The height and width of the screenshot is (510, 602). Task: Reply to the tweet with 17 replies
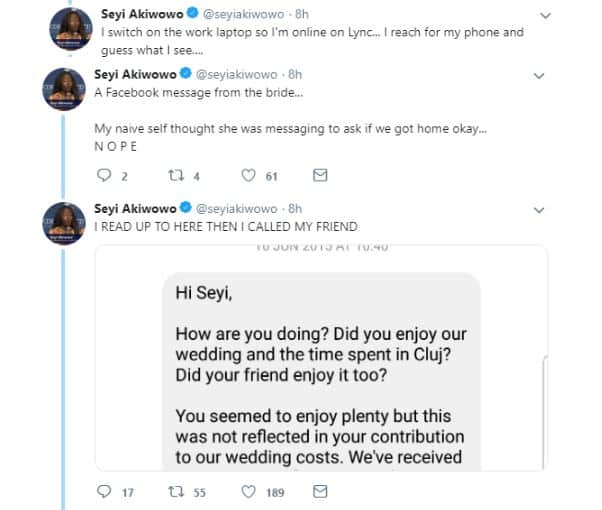tap(105, 492)
